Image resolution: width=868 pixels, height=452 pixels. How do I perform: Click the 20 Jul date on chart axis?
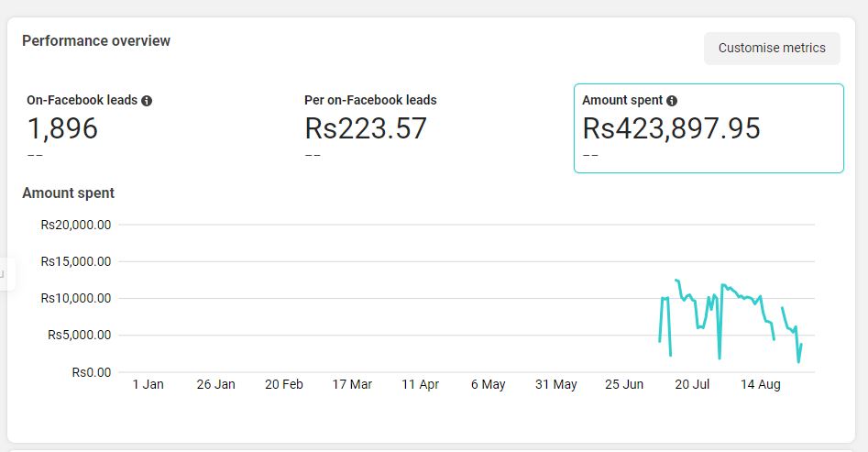click(692, 384)
